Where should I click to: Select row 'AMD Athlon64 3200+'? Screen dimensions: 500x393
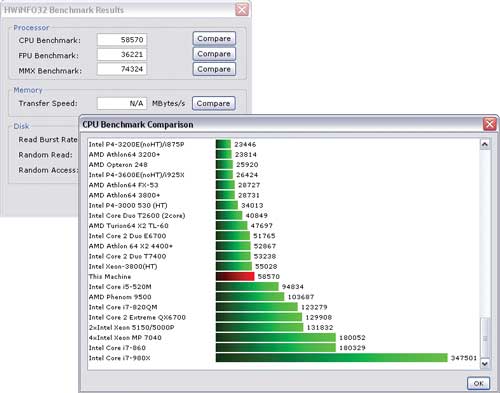(283, 155)
